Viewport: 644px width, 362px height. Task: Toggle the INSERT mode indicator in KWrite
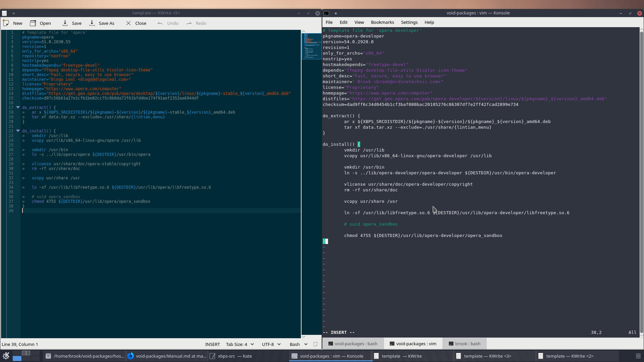(x=212, y=344)
